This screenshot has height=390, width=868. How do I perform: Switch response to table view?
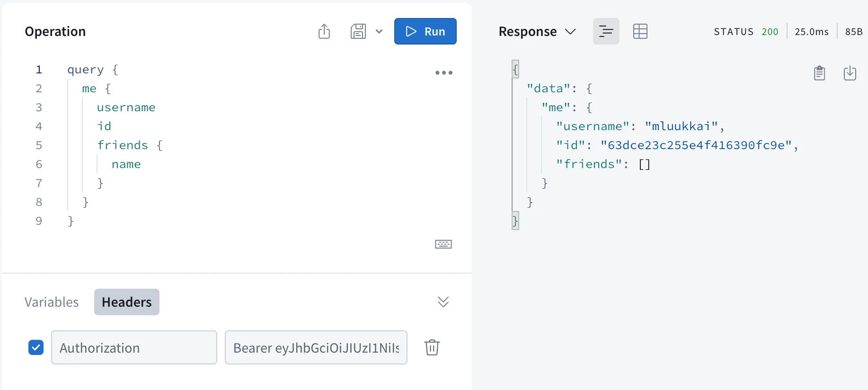pyautogui.click(x=640, y=31)
